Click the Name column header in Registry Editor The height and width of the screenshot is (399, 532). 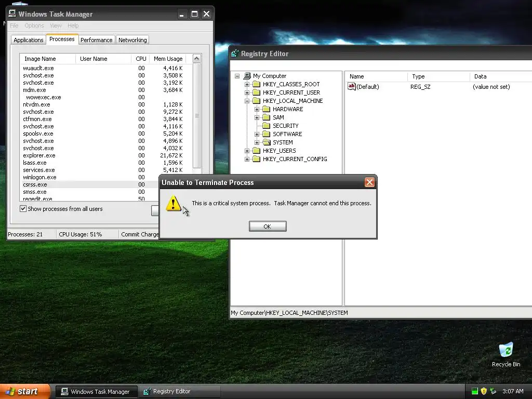376,76
